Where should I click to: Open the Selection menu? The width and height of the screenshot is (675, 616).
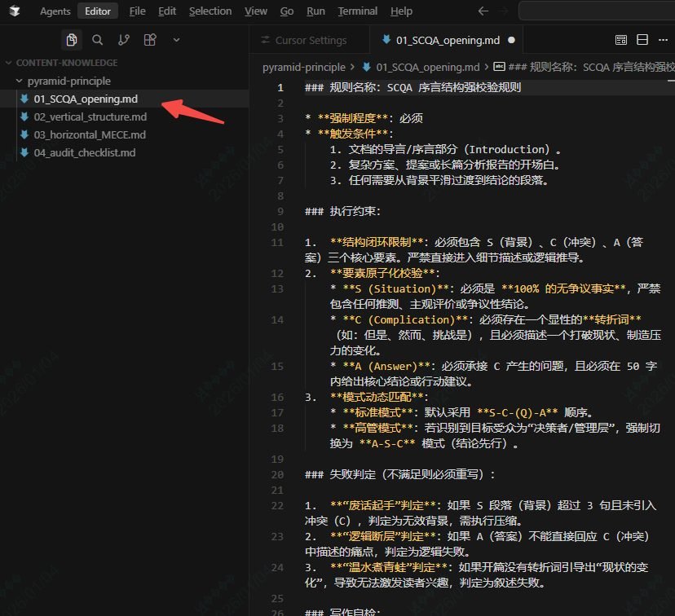(210, 11)
